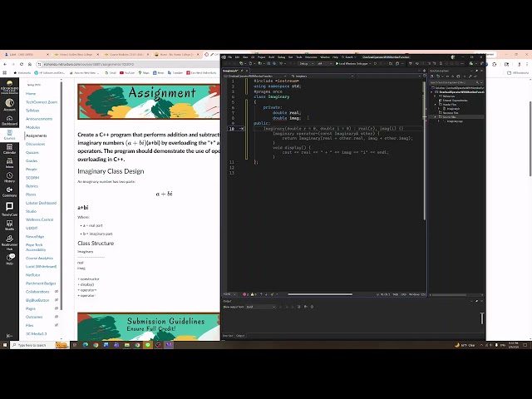The width and height of the screenshot is (532, 399).
Task: Open the Canvas Dashboard icon
Action: coord(9,121)
